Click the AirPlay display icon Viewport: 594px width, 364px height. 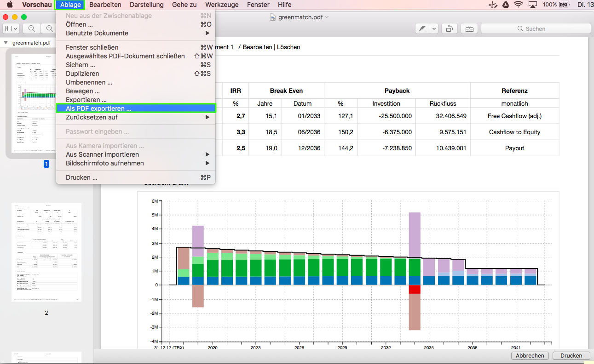(533, 5)
